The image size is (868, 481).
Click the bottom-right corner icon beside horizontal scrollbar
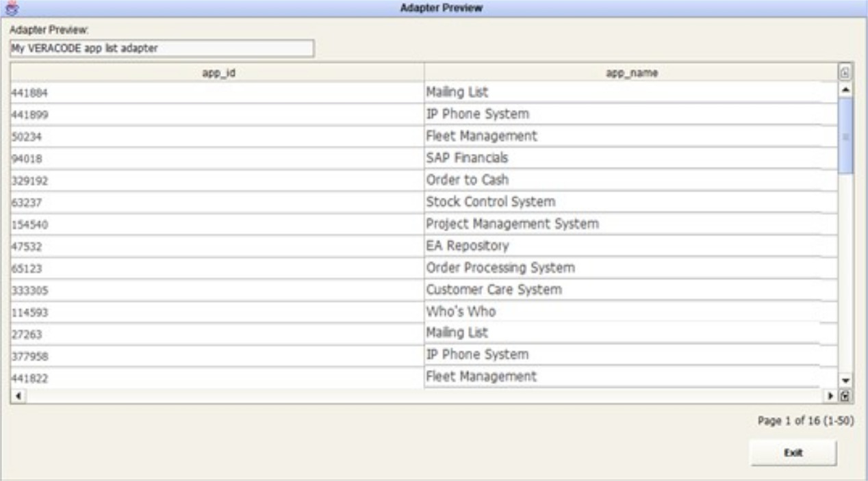[845, 395]
